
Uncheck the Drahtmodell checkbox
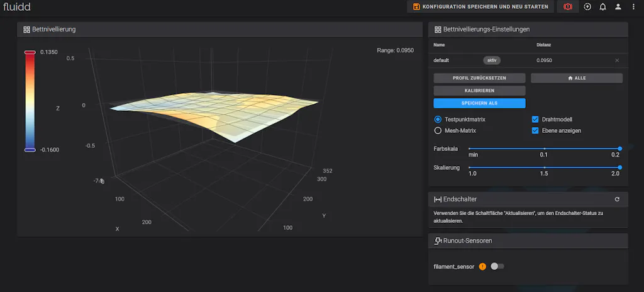536,119
